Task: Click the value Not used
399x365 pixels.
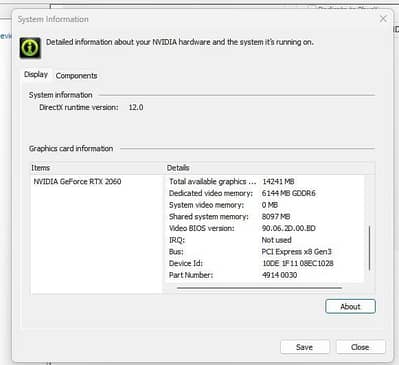Action: click(x=277, y=240)
